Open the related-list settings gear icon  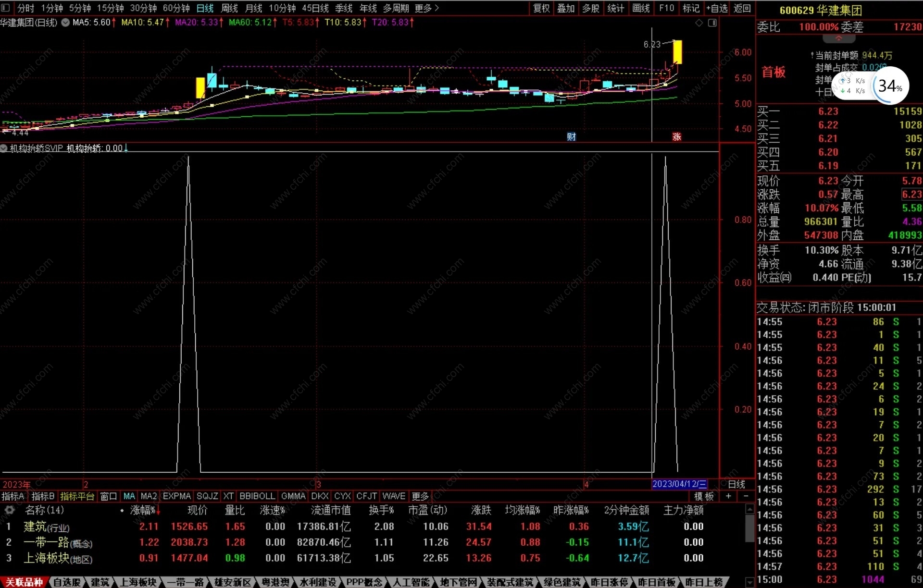9,510
